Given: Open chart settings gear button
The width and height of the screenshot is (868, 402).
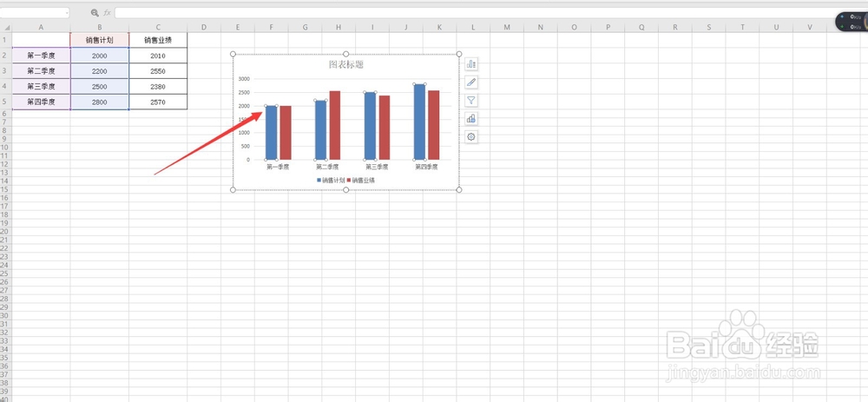Looking at the screenshot, I should pos(471,137).
